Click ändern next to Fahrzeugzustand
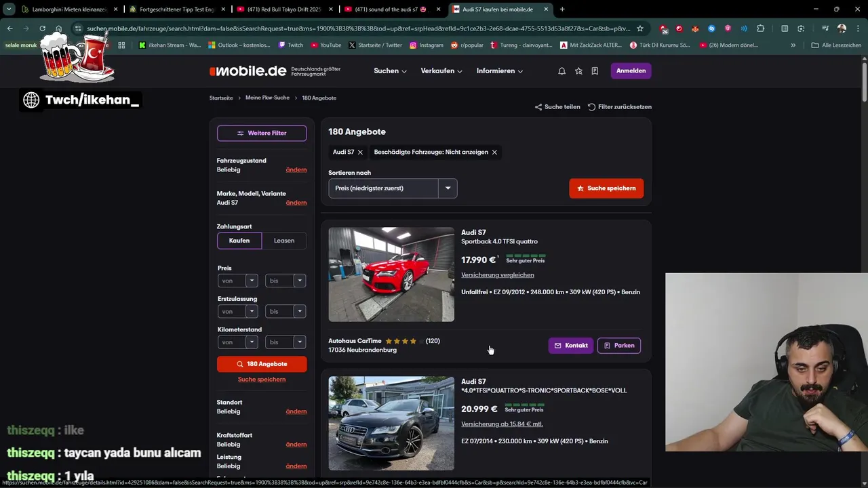 [x=296, y=170]
